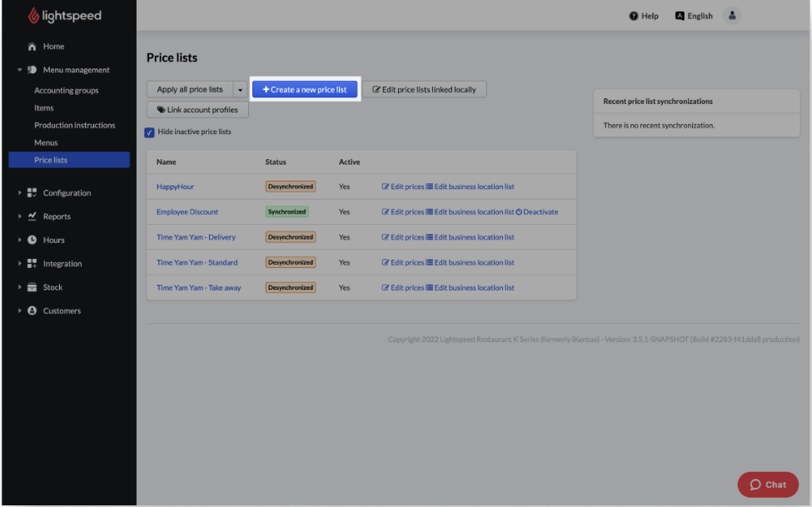This screenshot has width=812, height=507.
Task: Click the Reports chart icon
Action: point(32,216)
